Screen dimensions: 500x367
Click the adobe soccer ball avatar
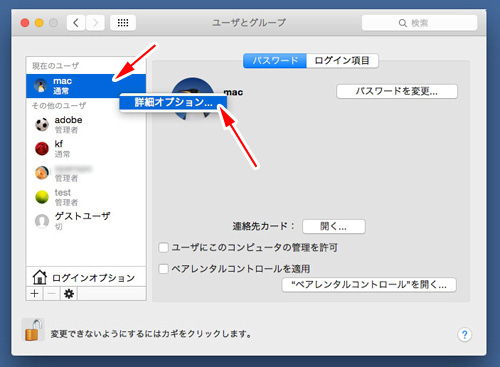click(x=42, y=124)
